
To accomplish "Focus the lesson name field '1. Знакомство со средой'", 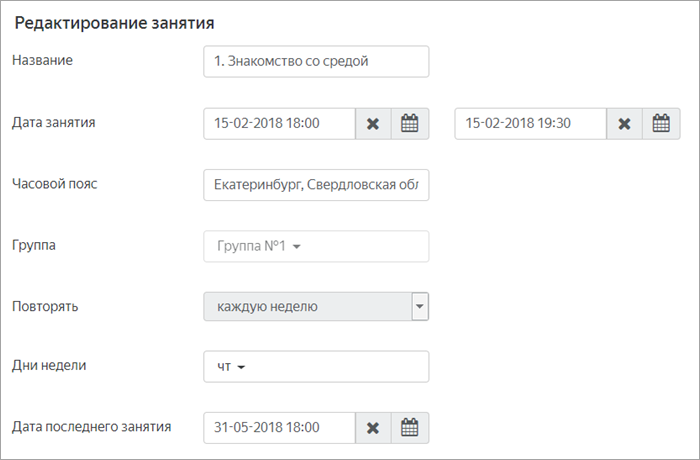I will coord(316,61).
